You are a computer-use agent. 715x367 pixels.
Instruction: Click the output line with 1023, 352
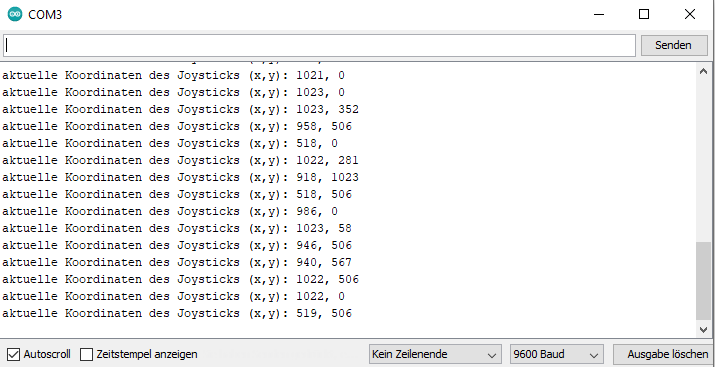pyautogui.click(x=180, y=109)
